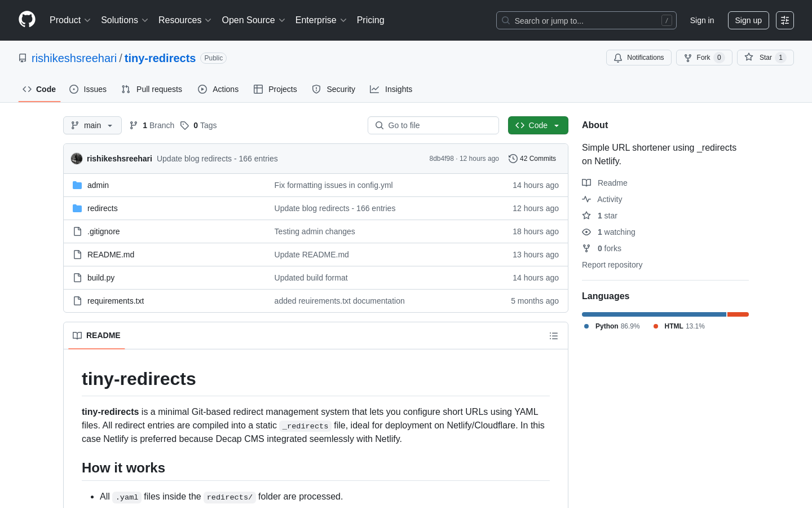Viewport: 812px width, 508px height.
Task: Click the Go to file input
Action: pyautogui.click(x=433, y=125)
